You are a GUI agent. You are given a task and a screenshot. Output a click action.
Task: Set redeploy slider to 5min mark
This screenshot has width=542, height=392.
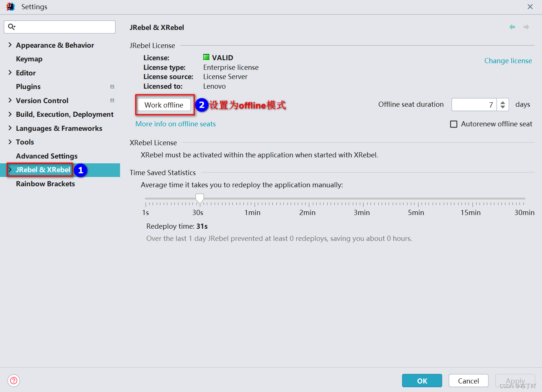click(x=418, y=199)
